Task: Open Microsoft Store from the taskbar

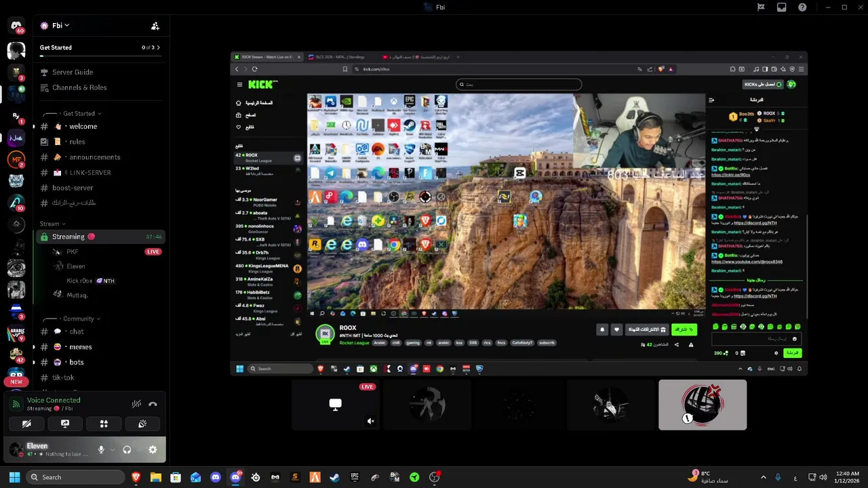Action: click(x=176, y=477)
